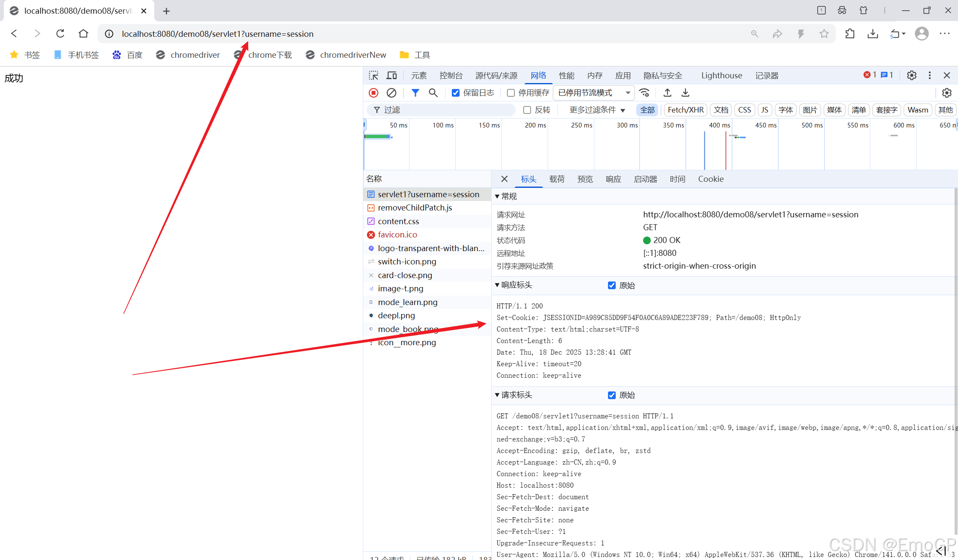Open the 百度 bookmark
This screenshot has height=560, width=958.
[x=128, y=55]
